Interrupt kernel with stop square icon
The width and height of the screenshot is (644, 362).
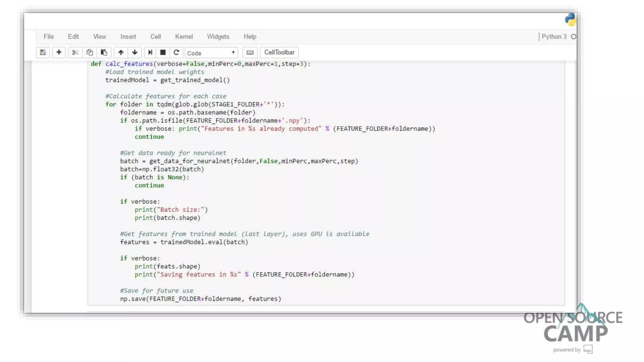click(163, 52)
